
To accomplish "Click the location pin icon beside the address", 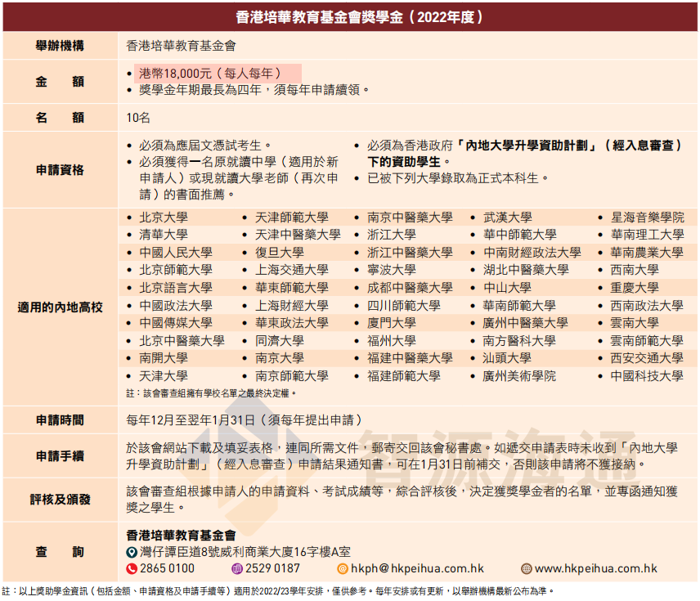I will pyautogui.click(x=131, y=552).
